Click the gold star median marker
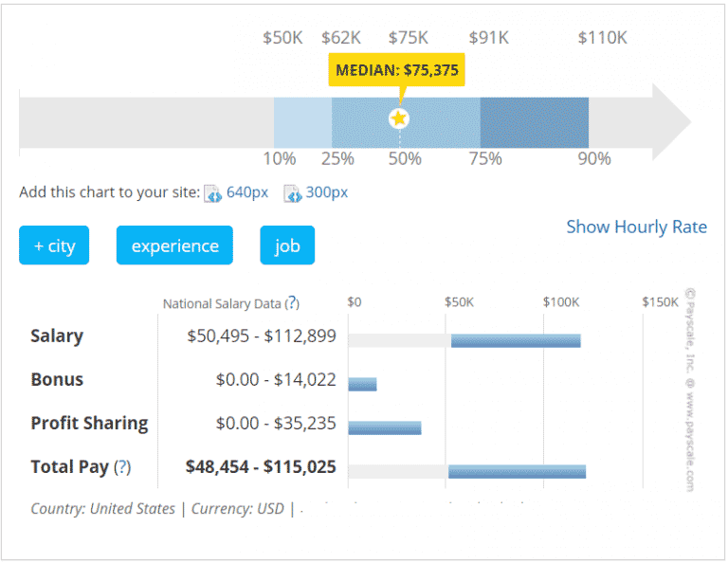 coord(399,118)
